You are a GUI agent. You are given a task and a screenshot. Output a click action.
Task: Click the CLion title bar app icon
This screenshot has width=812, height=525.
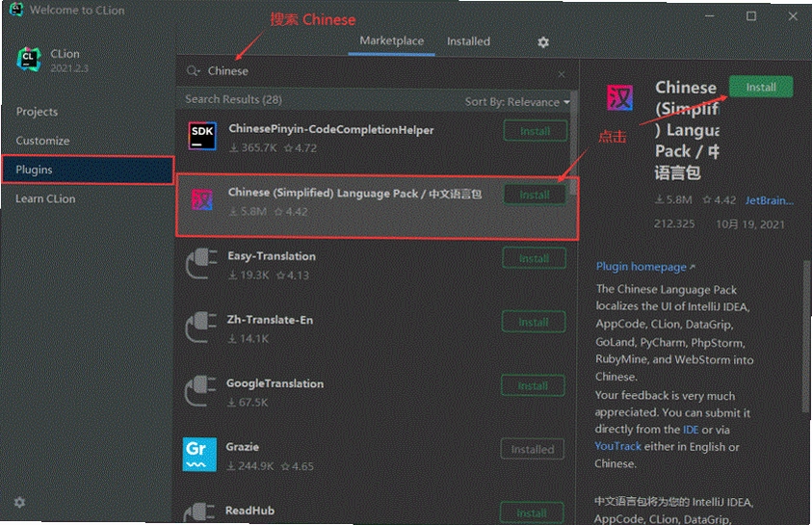[x=16, y=10]
